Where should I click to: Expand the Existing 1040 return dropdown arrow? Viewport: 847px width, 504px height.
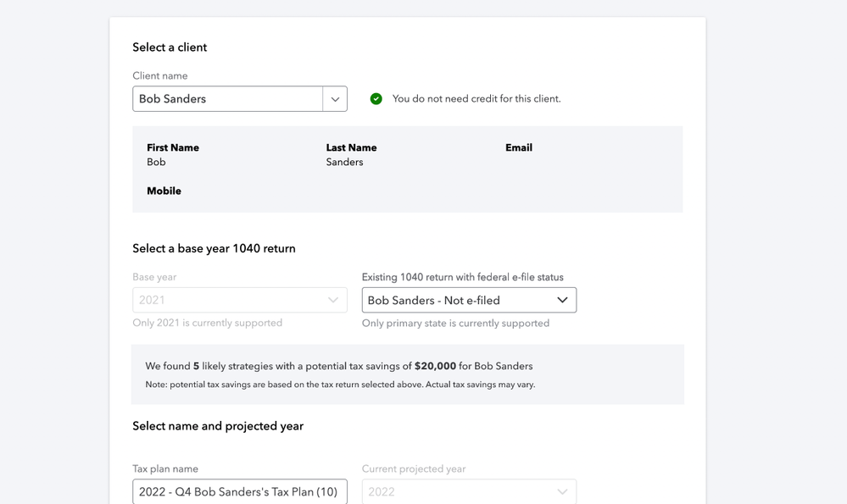(x=562, y=300)
